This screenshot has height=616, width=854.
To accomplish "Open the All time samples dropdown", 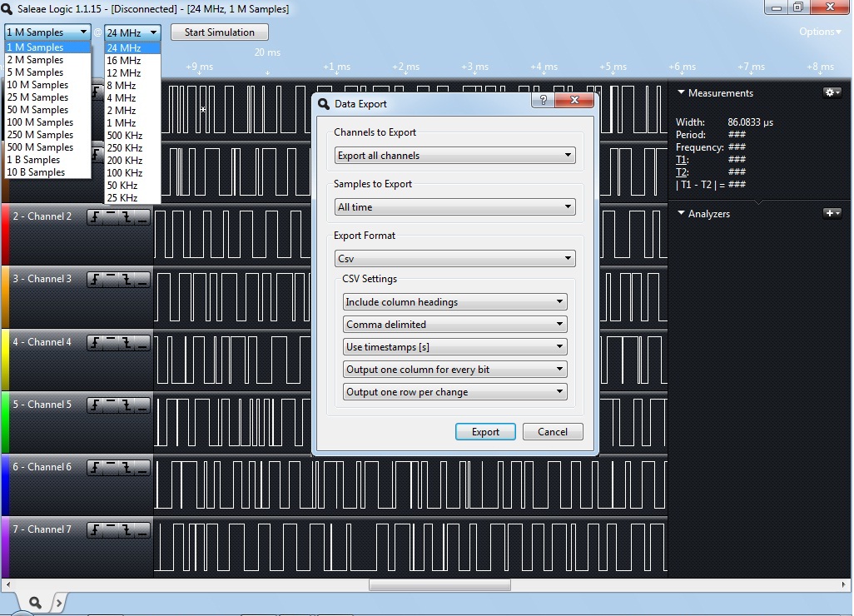I will point(454,207).
